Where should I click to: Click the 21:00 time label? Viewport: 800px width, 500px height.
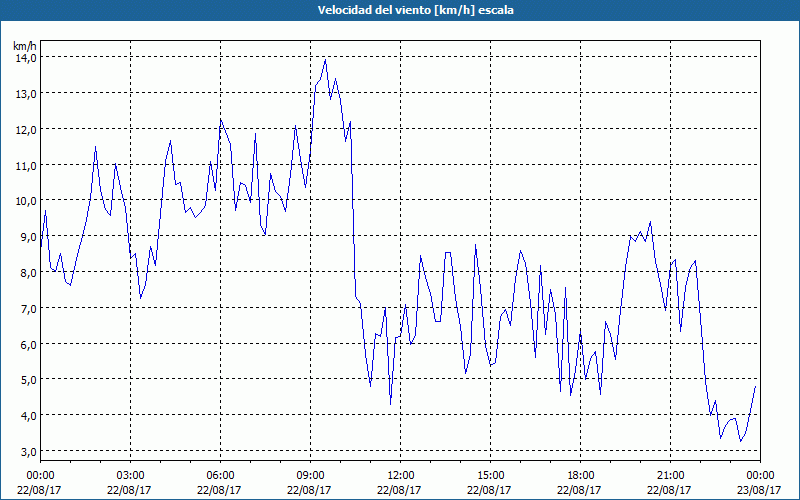pyautogui.click(x=670, y=476)
